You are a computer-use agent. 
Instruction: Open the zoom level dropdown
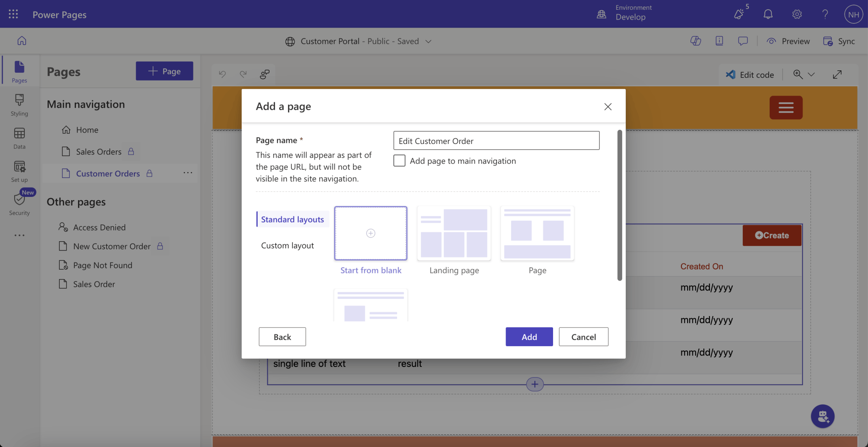point(811,74)
